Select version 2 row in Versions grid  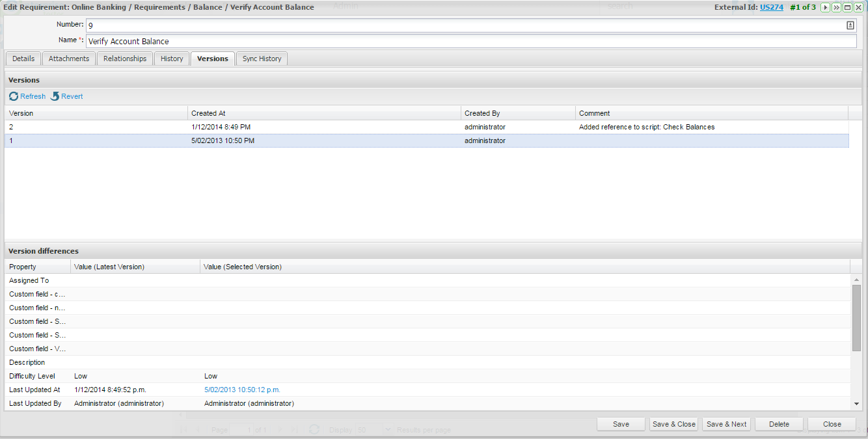pos(260,127)
